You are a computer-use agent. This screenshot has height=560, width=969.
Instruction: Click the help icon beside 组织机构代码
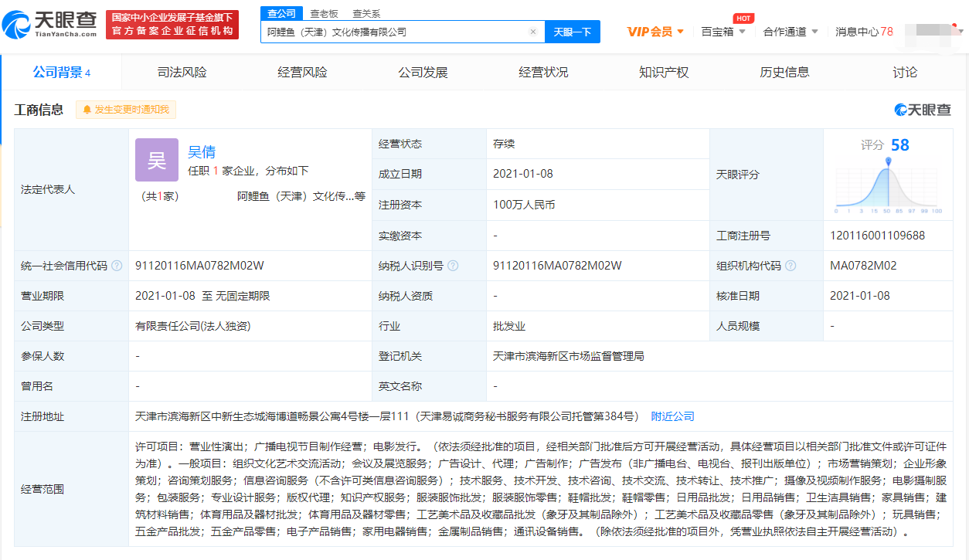pyautogui.click(x=790, y=266)
